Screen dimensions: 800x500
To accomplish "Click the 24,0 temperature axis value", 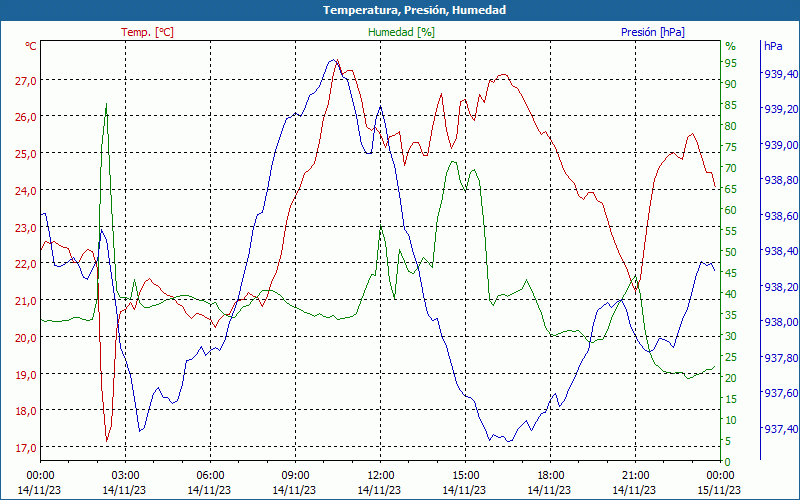I will tap(26, 190).
